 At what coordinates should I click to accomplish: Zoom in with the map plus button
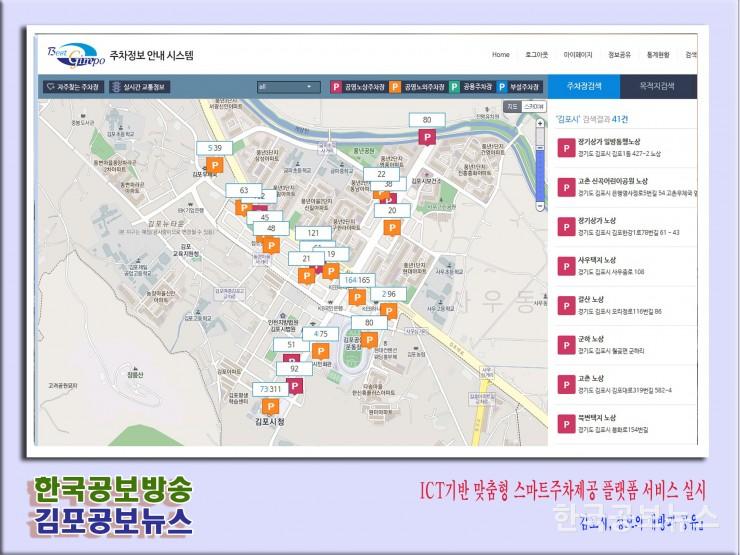point(540,123)
